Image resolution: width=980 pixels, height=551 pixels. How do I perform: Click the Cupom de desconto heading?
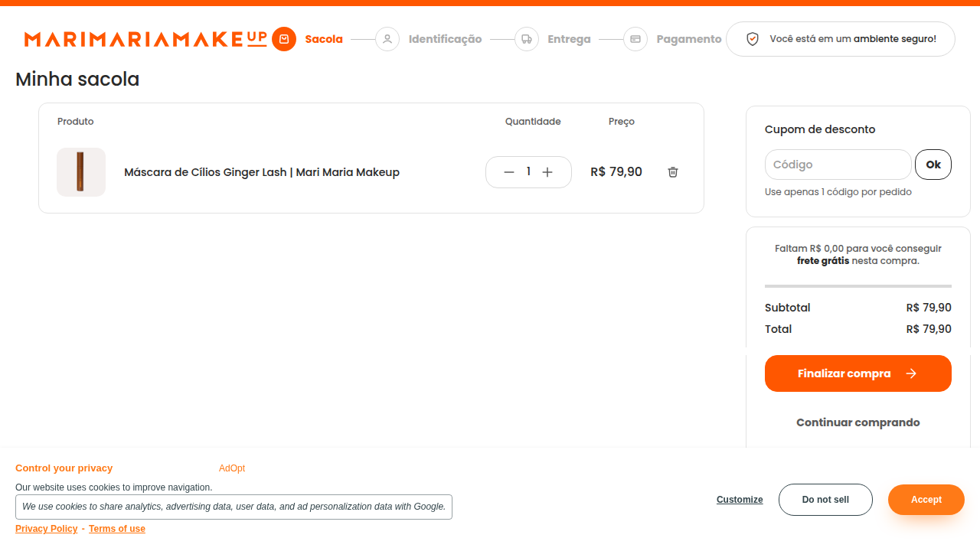820,129
